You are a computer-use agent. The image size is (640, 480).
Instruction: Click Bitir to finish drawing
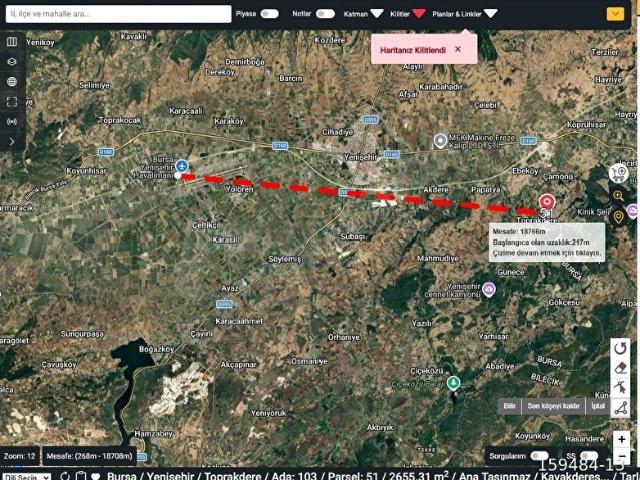(510, 406)
